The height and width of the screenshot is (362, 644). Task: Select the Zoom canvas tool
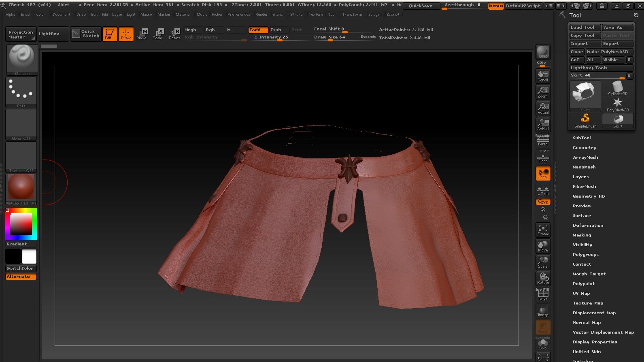[543, 92]
